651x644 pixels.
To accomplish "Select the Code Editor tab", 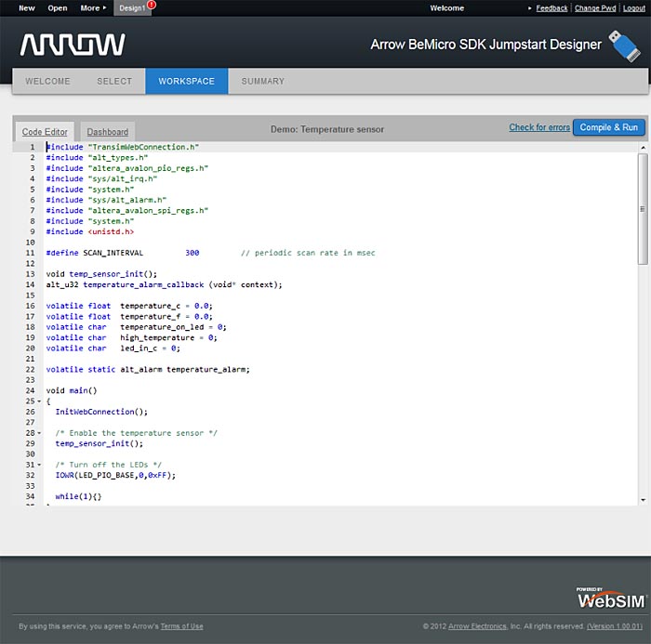I will point(45,132).
